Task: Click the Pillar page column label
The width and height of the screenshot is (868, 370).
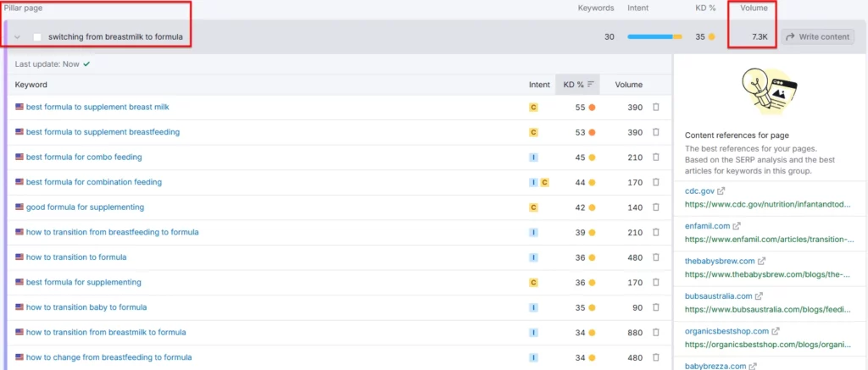Action: tap(23, 8)
